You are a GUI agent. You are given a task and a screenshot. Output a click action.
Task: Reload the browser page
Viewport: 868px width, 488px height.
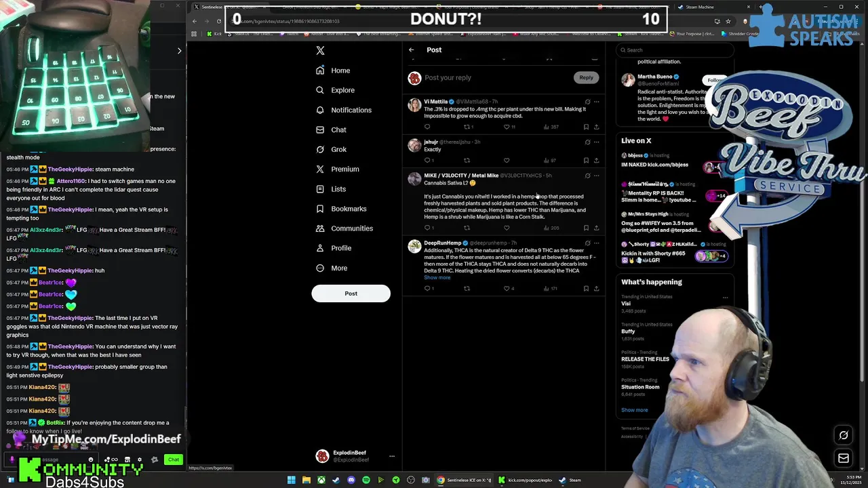click(x=218, y=21)
